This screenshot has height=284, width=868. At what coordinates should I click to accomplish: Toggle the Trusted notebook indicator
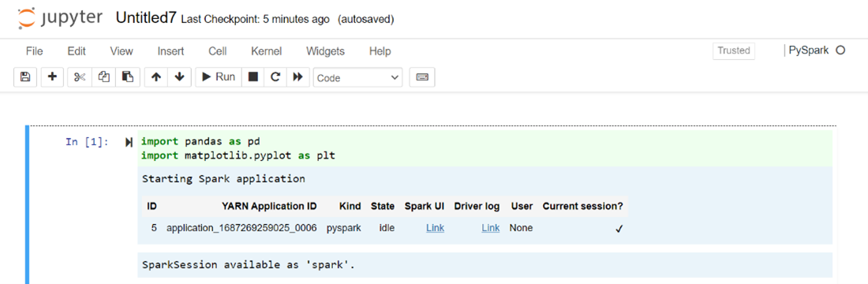[734, 50]
